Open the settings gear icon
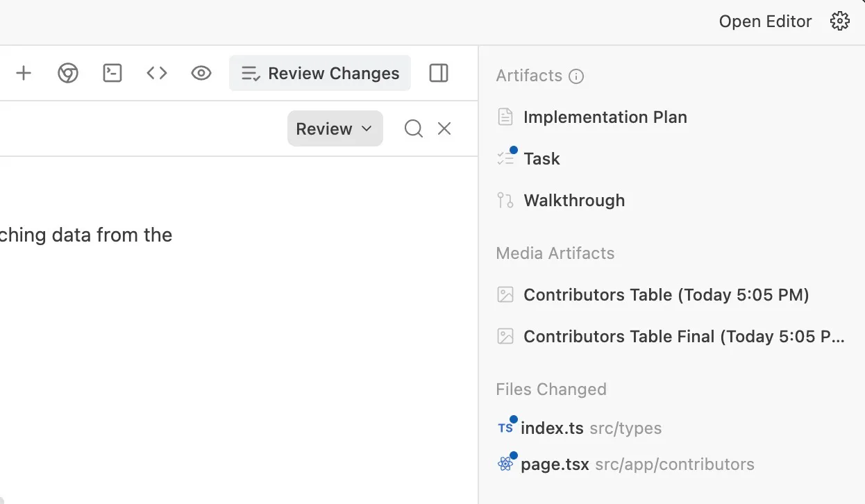Screen dimensions: 865x504 click(839, 21)
